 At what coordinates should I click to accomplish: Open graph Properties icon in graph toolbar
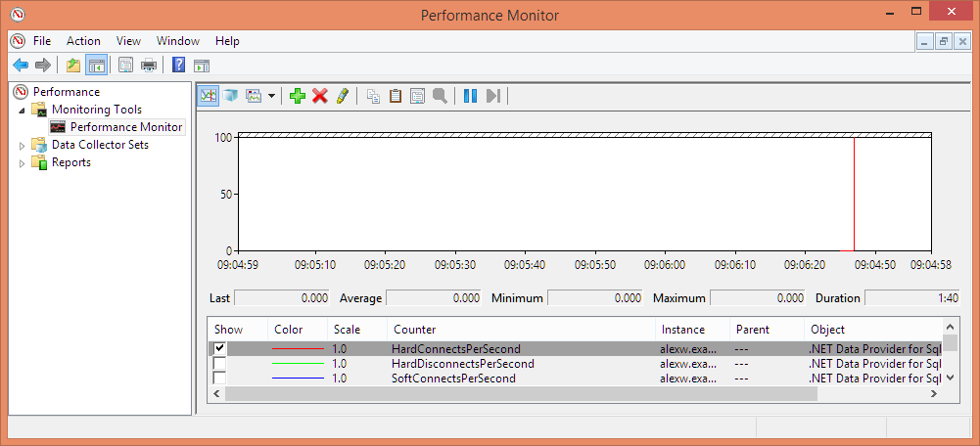(x=417, y=96)
